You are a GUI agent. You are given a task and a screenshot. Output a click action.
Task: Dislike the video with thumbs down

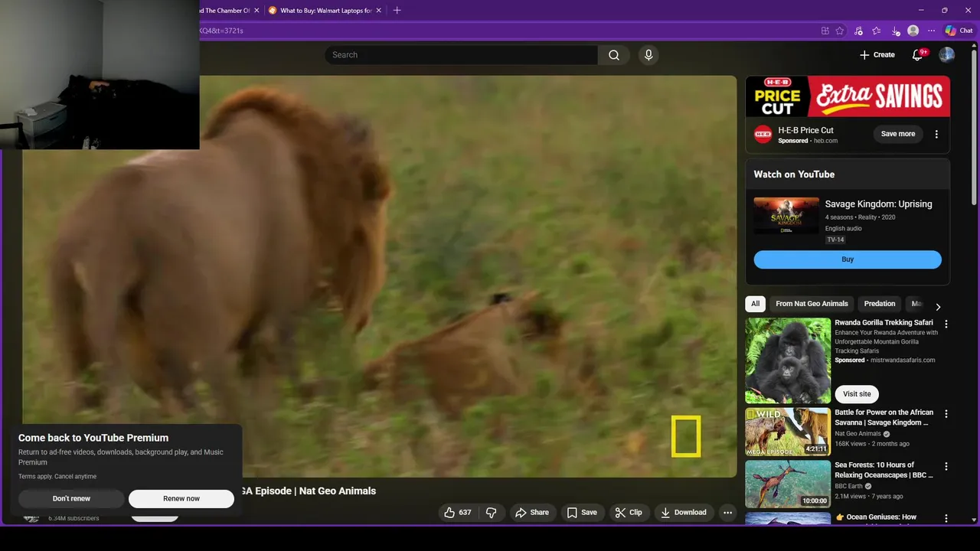tap(492, 513)
